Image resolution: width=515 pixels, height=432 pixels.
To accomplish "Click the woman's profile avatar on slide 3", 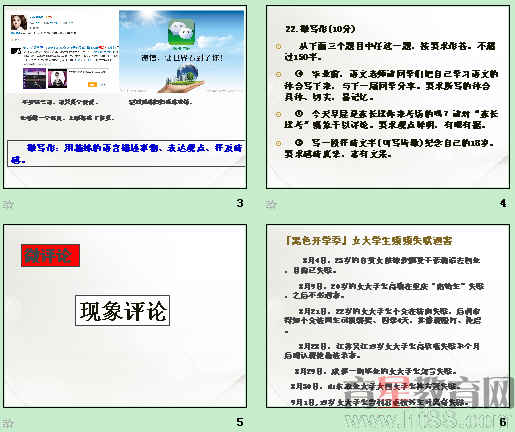I will 19,23.
